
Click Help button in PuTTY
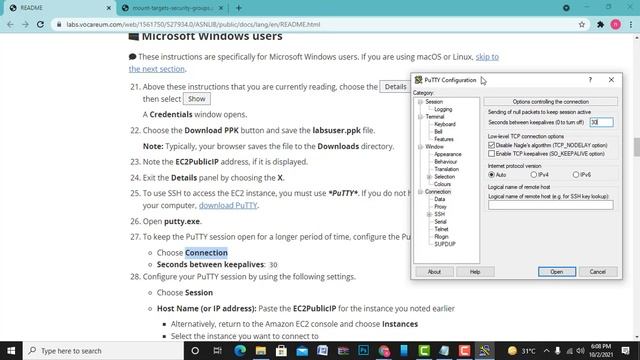coord(475,272)
